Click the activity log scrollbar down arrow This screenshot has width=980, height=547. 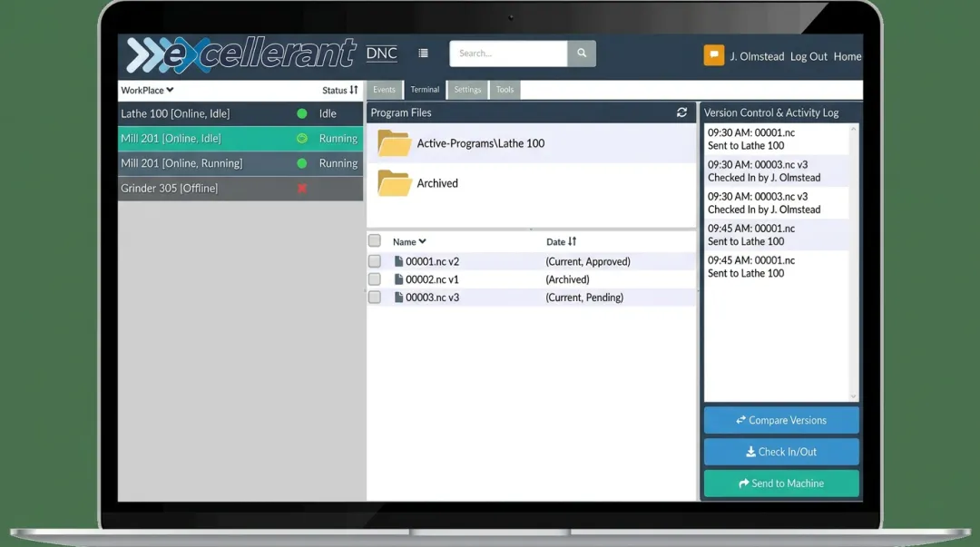[x=854, y=396]
